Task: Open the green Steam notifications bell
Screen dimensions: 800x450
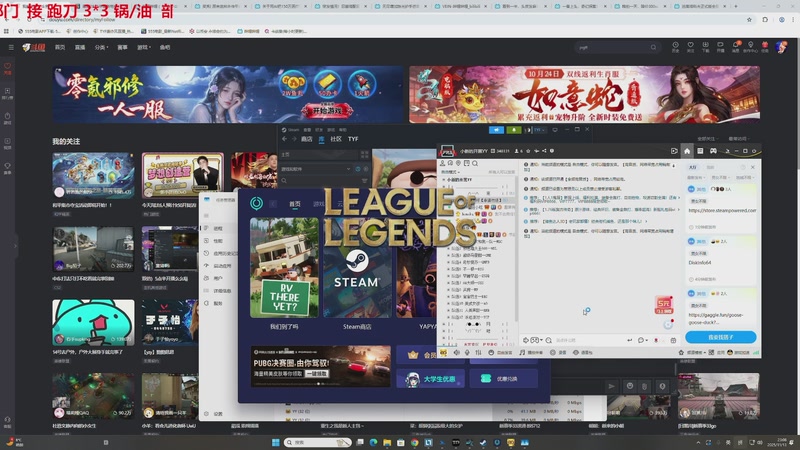Action: (514, 130)
